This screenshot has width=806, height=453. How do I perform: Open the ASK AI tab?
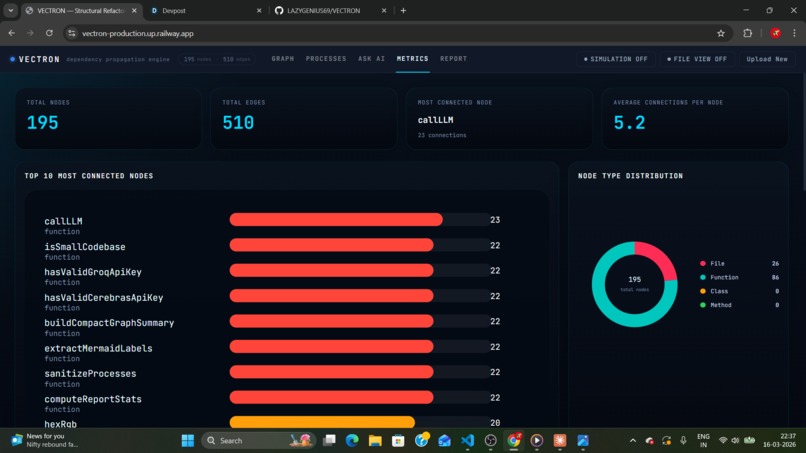tap(371, 59)
